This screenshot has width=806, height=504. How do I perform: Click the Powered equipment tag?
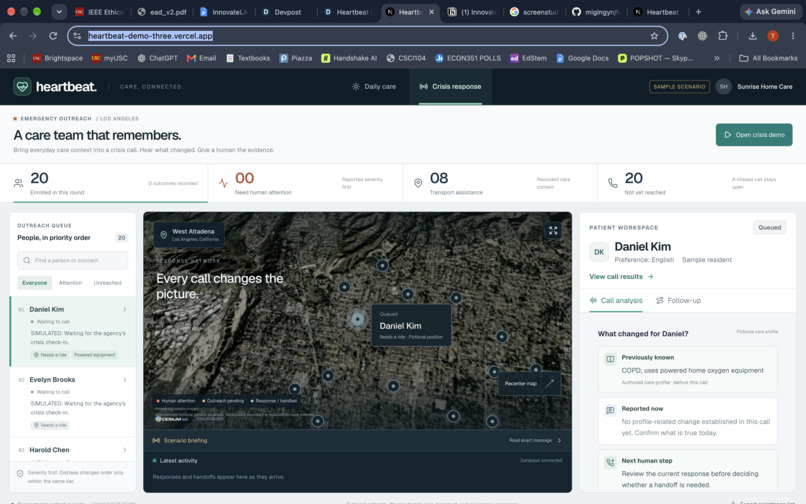click(95, 355)
